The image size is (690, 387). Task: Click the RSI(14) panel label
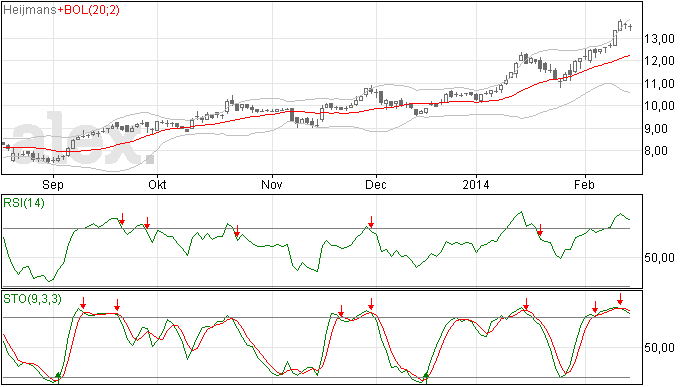(x=24, y=203)
